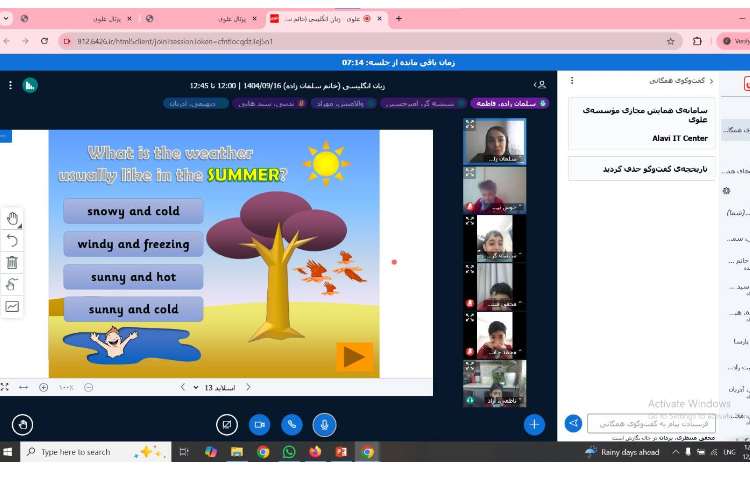Image resolution: width=750 pixels, height=480 pixels.
Task: Zoom in on the slide
Action: point(43,387)
